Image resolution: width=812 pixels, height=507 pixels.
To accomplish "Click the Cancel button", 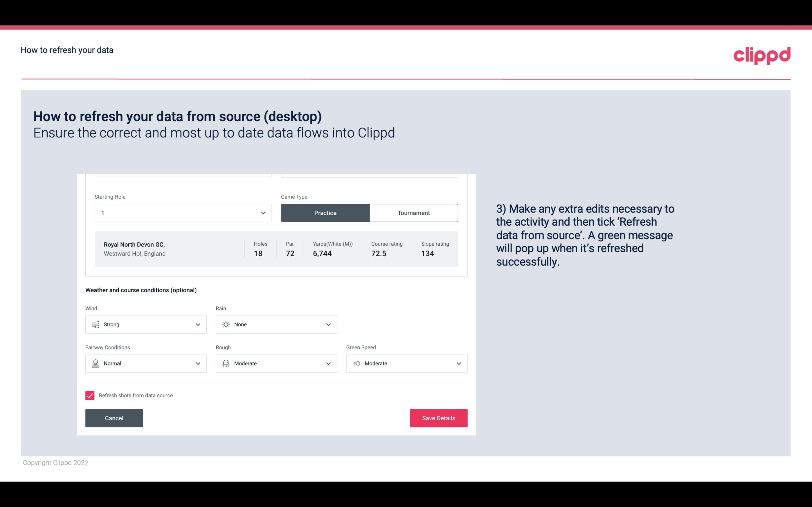I will pyautogui.click(x=114, y=418).
